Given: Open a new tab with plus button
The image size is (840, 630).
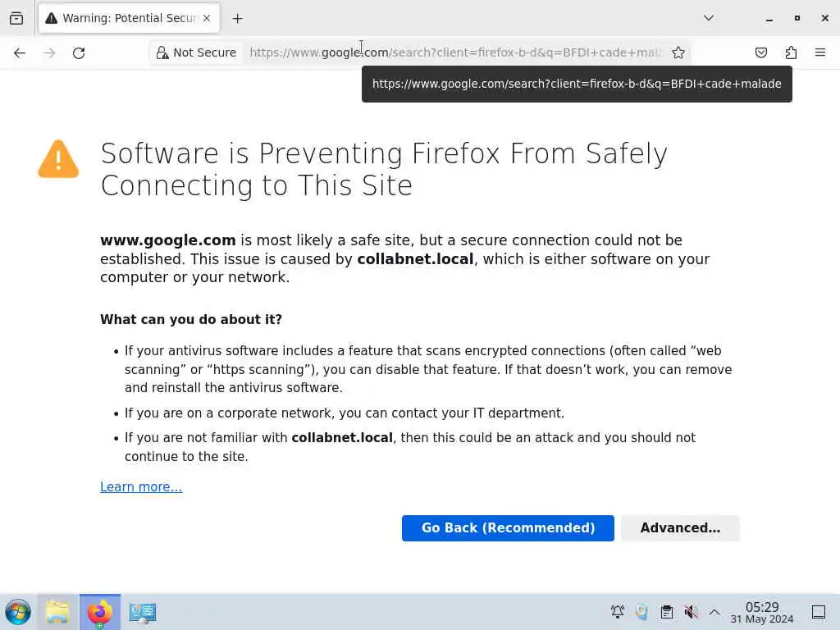Looking at the screenshot, I should [237, 18].
